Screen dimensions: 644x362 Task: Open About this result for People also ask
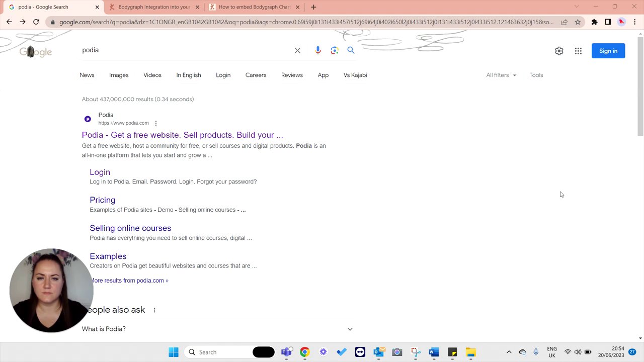[x=154, y=310]
